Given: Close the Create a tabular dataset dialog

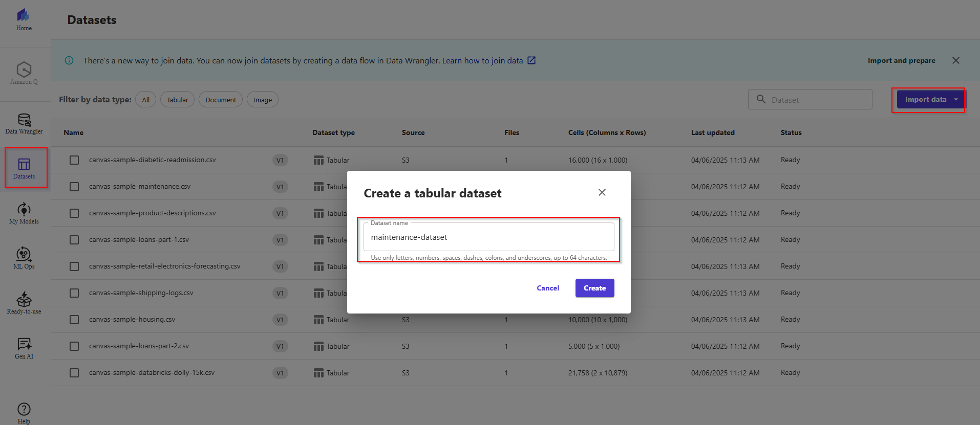Looking at the screenshot, I should [x=602, y=192].
